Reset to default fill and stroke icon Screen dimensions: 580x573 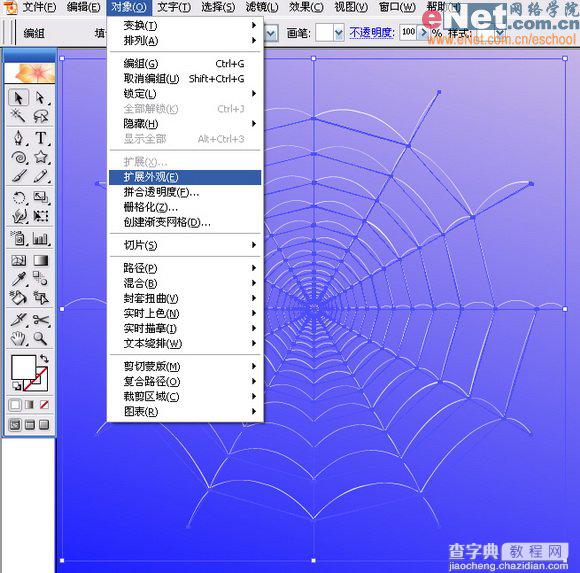click(x=16, y=387)
